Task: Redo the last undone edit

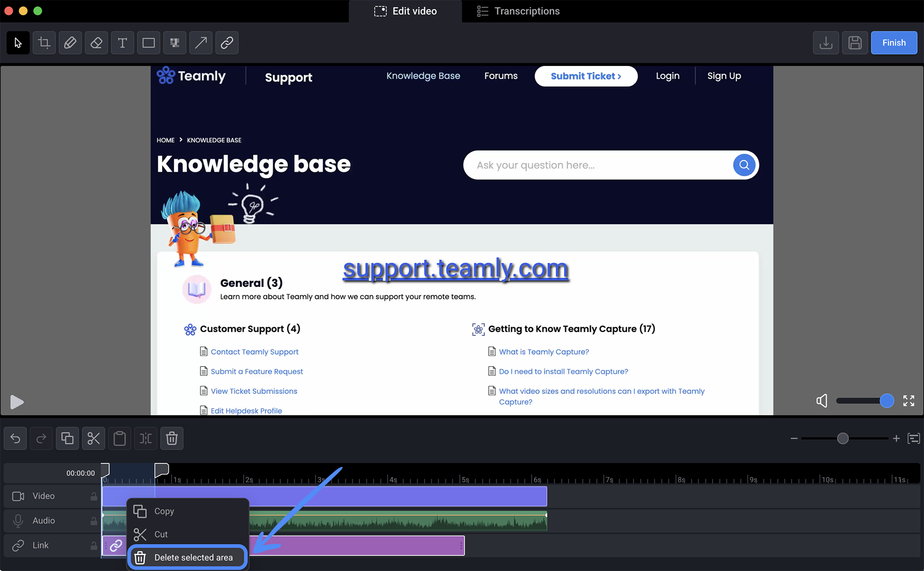Action: click(41, 439)
